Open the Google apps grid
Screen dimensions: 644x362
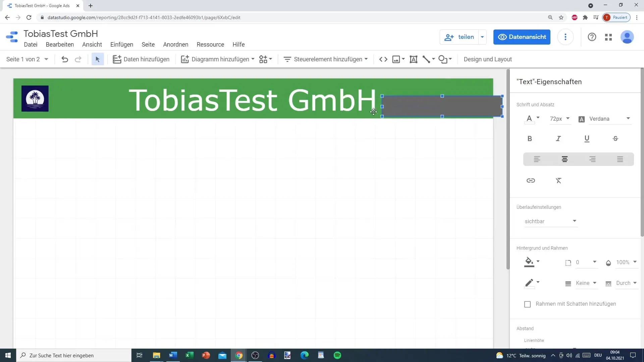[x=608, y=37]
